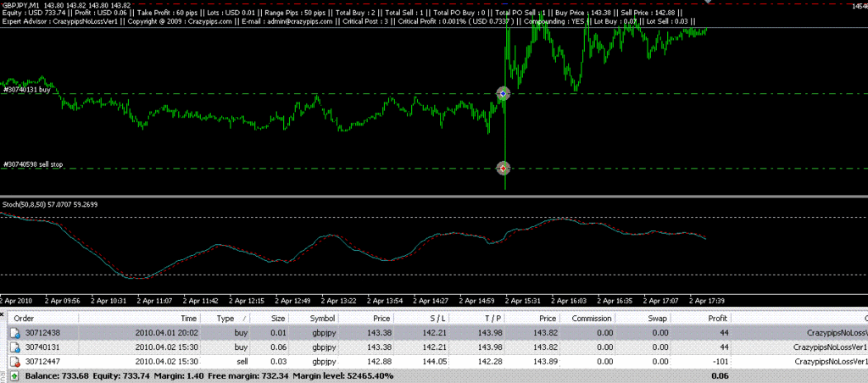This screenshot has height=383, width=868.
Task: Click the 'Free margin: 732.34' text
Action: [x=247, y=376]
